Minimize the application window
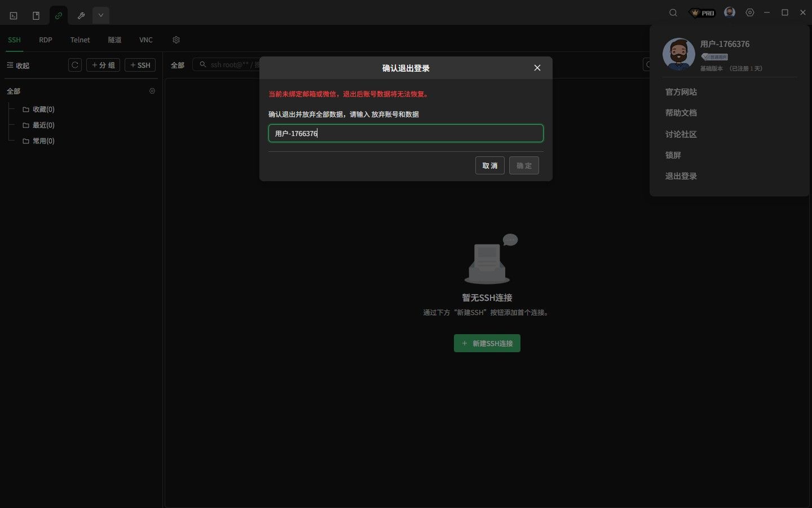The image size is (812, 508). (x=767, y=12)
